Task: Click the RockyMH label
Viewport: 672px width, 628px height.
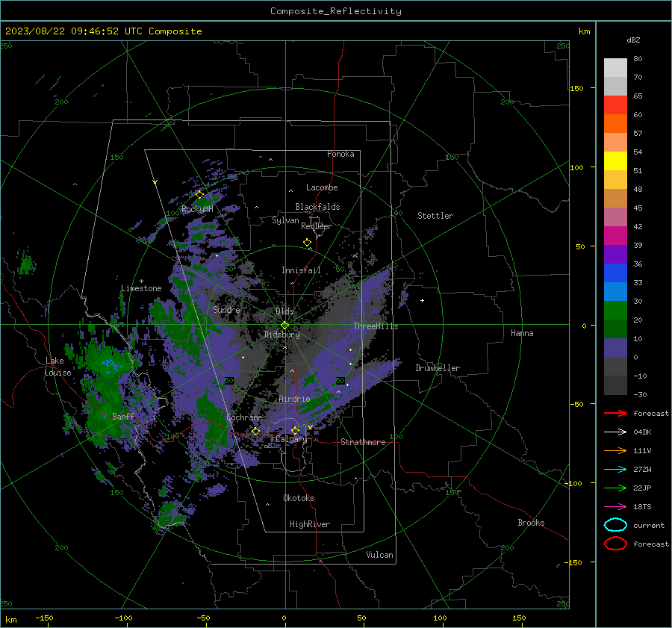Action: (197, 209)
